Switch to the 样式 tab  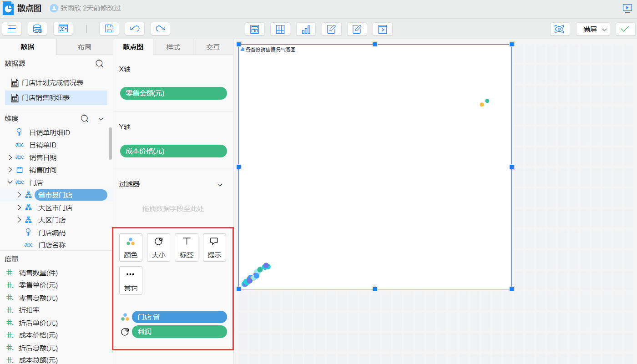173,47
